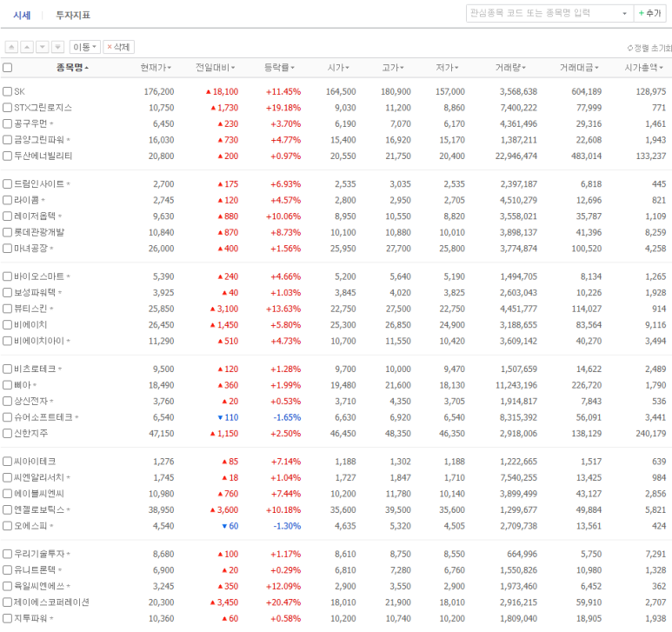The width and height of the screenshot is (672, 632).
Task: Open the 유니트론텍 stock link
Action: (x=35, y=570)
